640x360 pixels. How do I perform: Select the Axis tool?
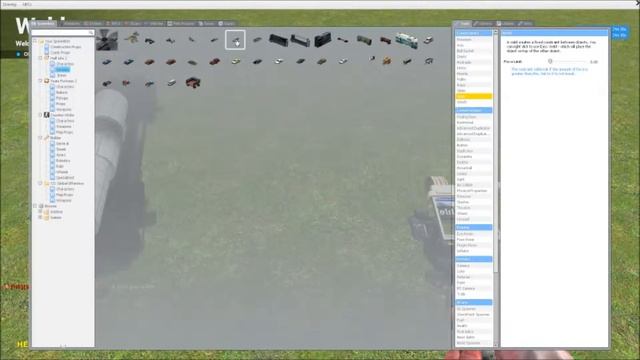click(x=473, y=45)
